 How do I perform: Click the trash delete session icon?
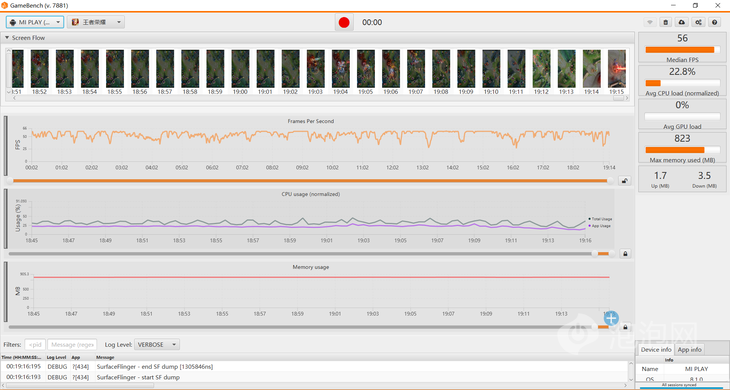click(x=666, y=22)
